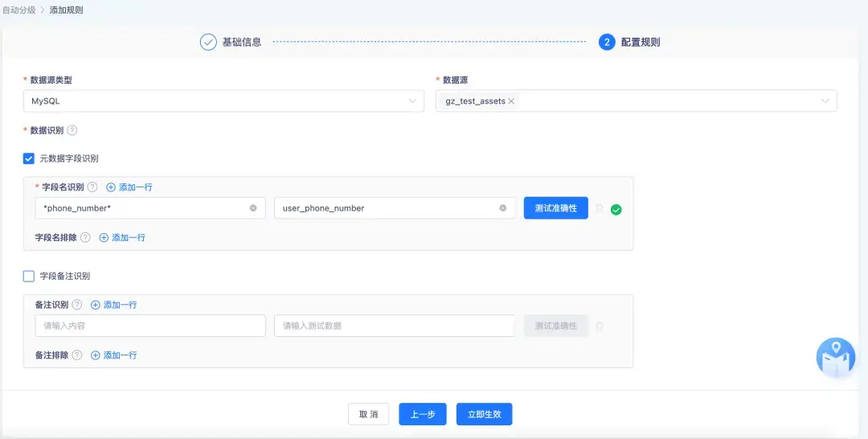
Task: Open the floating map guide assistant
Action: (835, 358)
